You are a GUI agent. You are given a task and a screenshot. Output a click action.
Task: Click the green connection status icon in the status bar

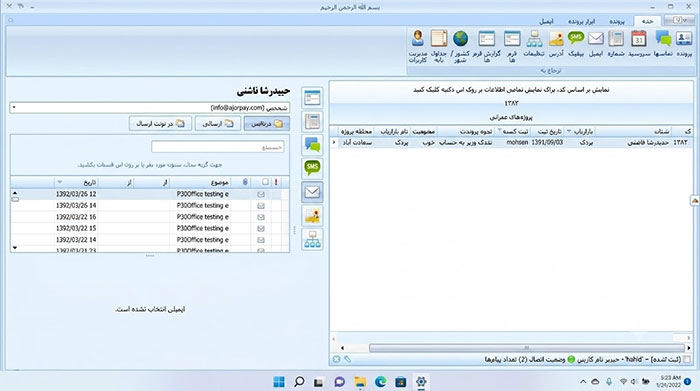(x=571, y=359)
